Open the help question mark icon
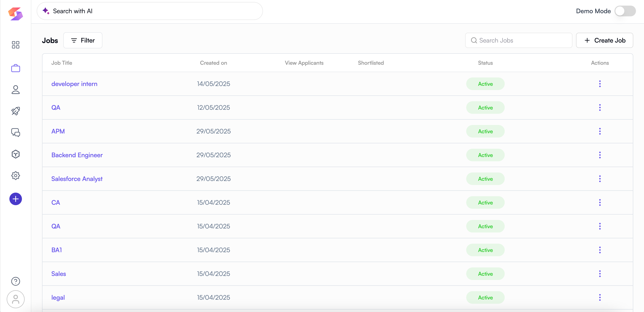The height and width of the screenshot is (312, 644). [15, 281]
